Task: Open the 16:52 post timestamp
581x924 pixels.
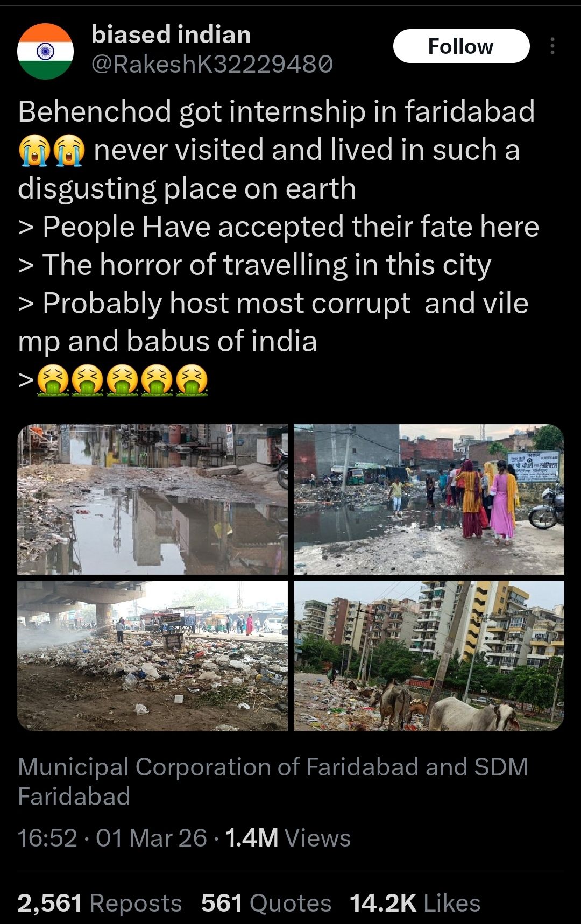Action: click(x=47, y=838)
